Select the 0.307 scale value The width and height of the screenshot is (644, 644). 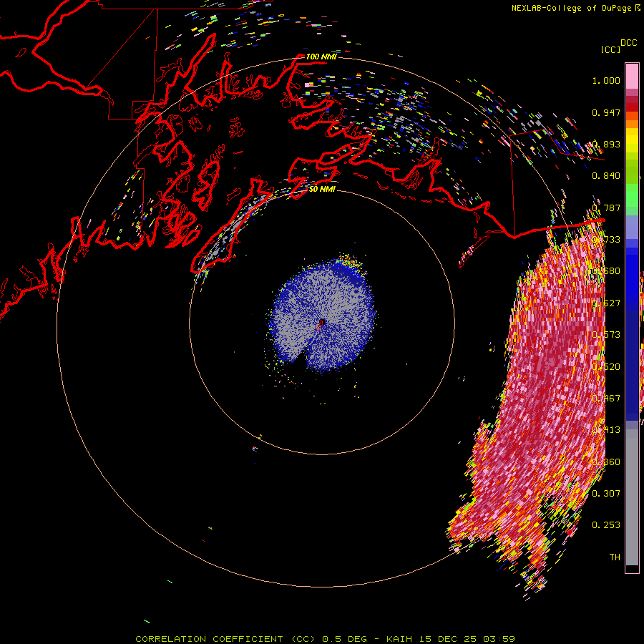click(x=606, y=493)
